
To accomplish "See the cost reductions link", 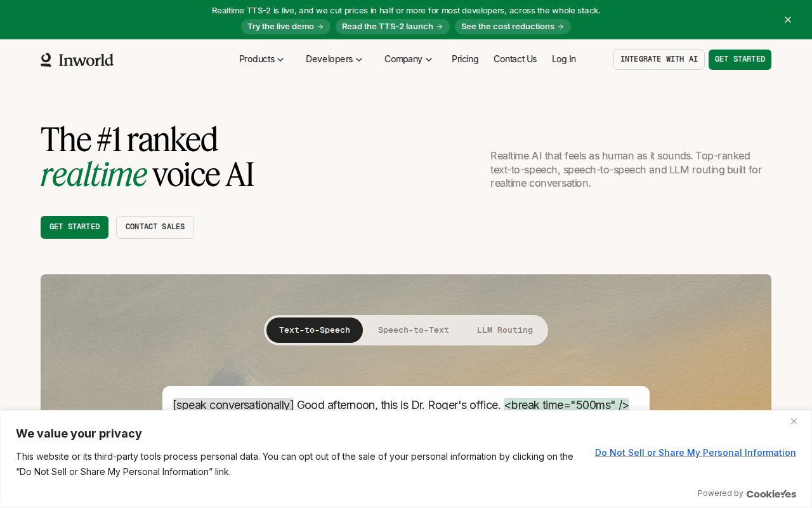I will point(513,27).
